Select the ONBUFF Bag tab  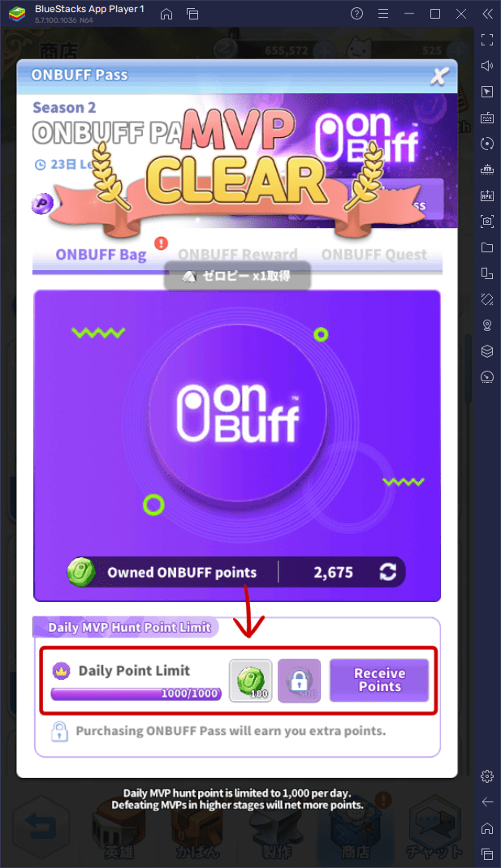pos(101,255)
